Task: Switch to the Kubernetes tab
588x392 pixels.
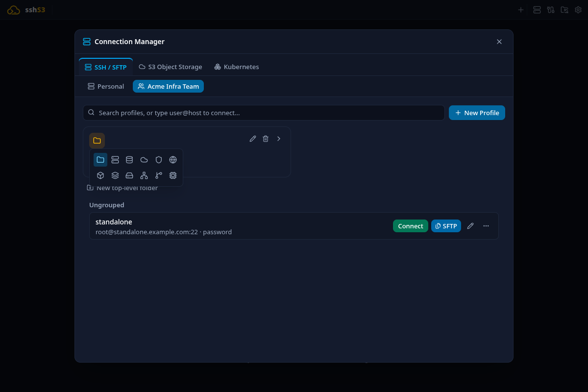Action: point(237,67)
